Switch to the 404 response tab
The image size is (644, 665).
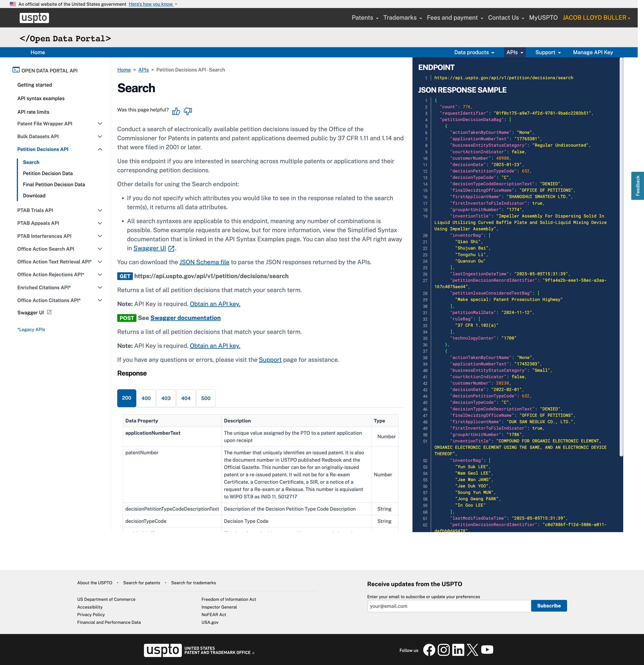pyautogui.click(x=185, y=398)
